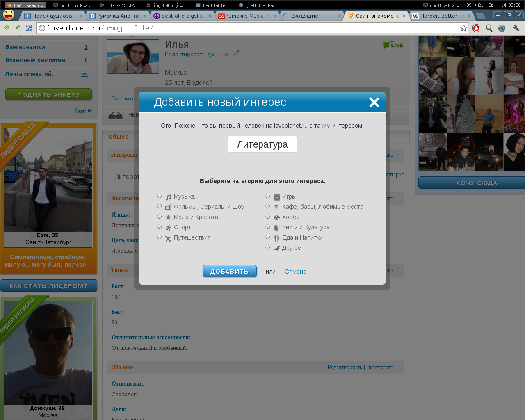This screenshot has height=420, width=525.
Task: Click the smiley face browser icon
Action: (9, 14)
